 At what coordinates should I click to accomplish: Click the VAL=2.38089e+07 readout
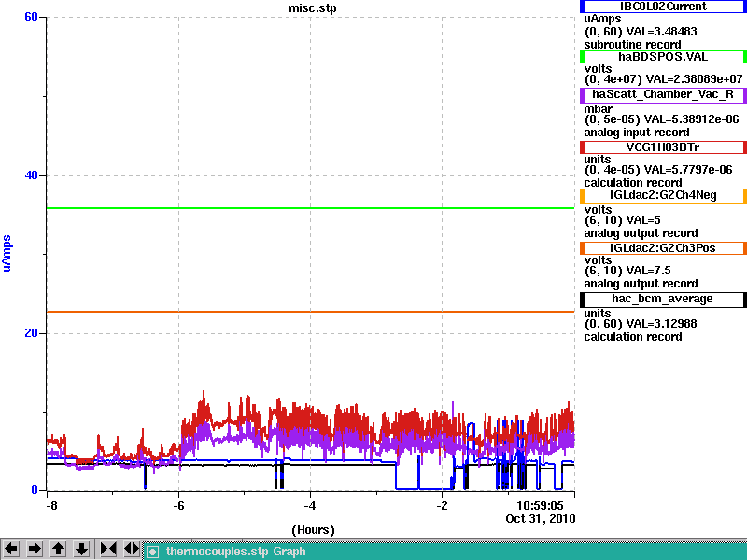click(x=694, y=79)
